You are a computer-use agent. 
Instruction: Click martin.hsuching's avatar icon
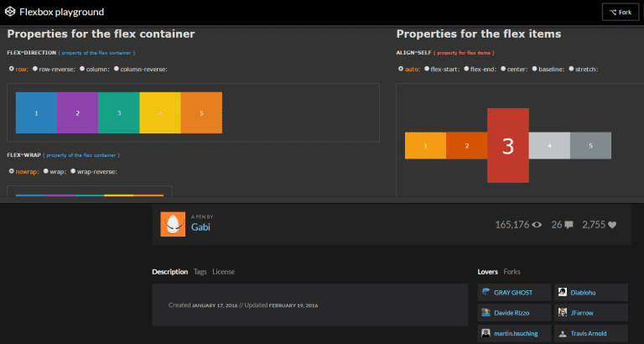(486, 333)
